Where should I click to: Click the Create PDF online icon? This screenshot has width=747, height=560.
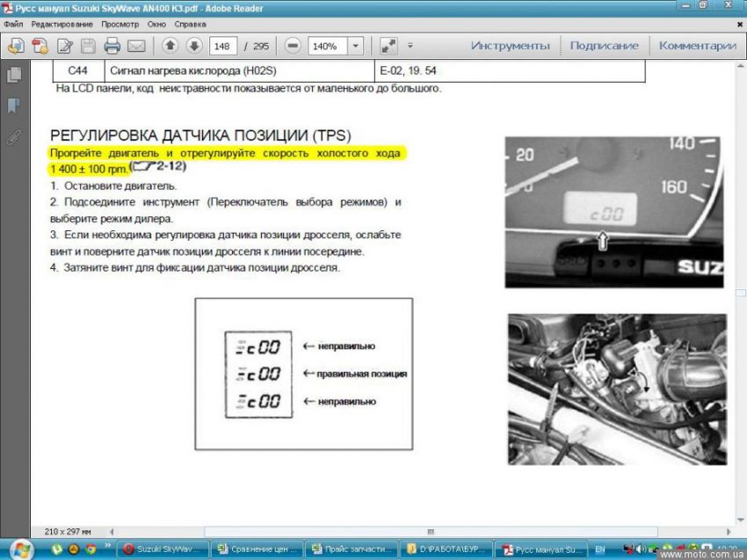pyautogui.click(x=15, y=46)
